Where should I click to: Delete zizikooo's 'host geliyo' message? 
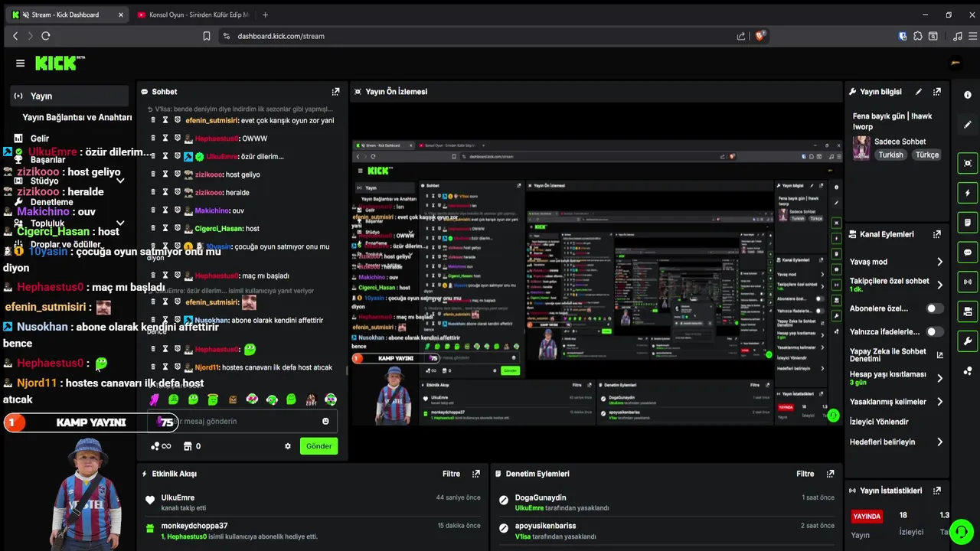point(153,174)
